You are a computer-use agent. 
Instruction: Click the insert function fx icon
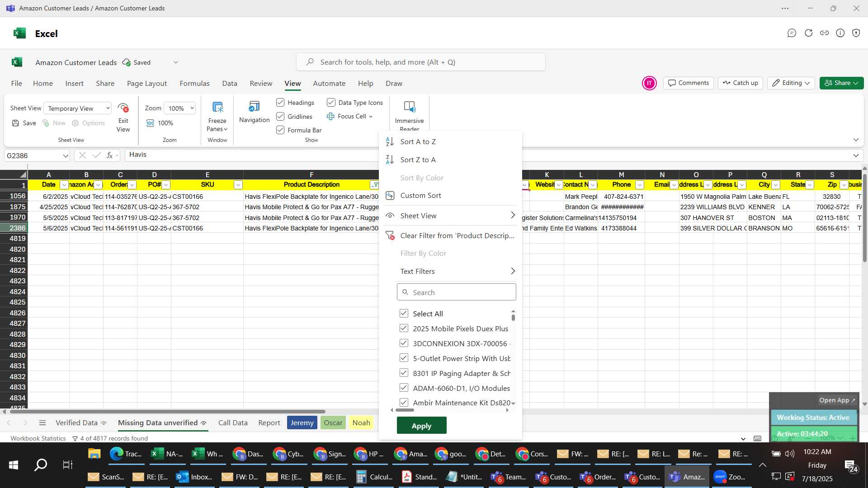109,155
